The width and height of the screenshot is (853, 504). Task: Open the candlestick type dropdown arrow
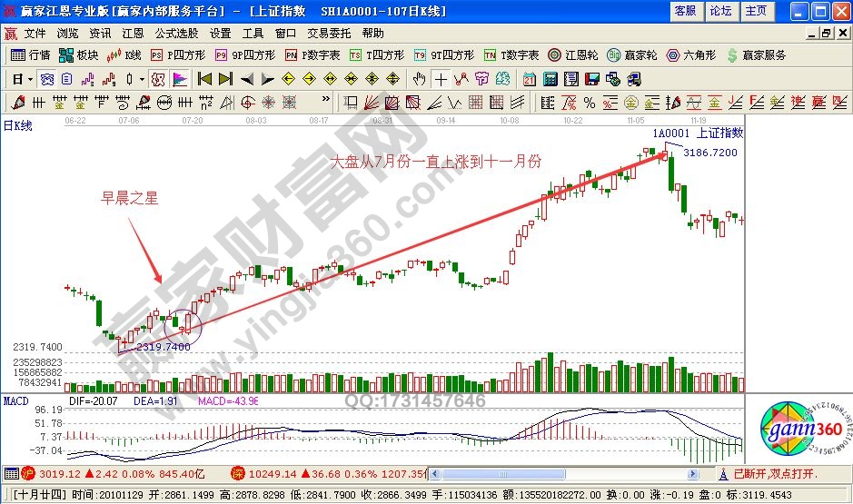coord(141,79)
